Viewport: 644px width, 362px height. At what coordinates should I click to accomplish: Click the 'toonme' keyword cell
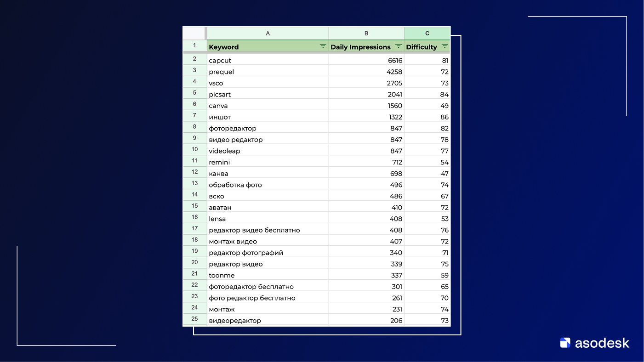coord(268,276)
